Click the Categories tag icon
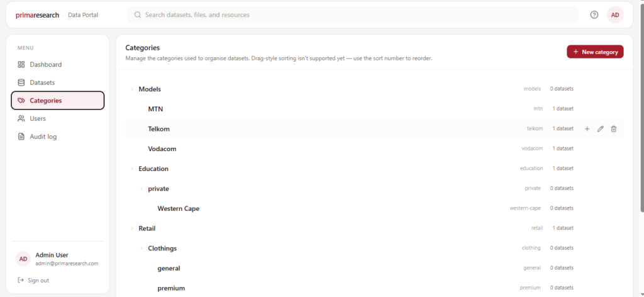Image resolution: width=644 pixels, height=297 pixels. click(x=21, y=101)
